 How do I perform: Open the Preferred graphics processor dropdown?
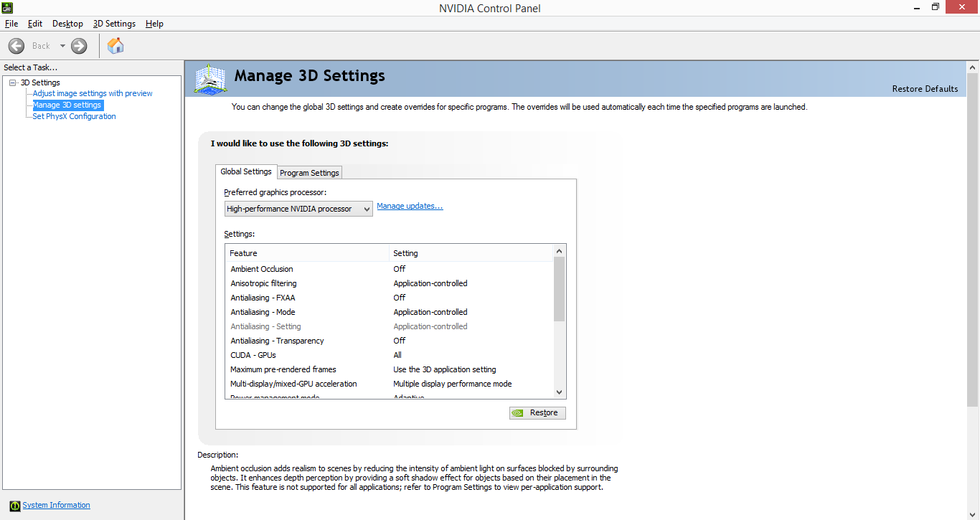point(298,209)
